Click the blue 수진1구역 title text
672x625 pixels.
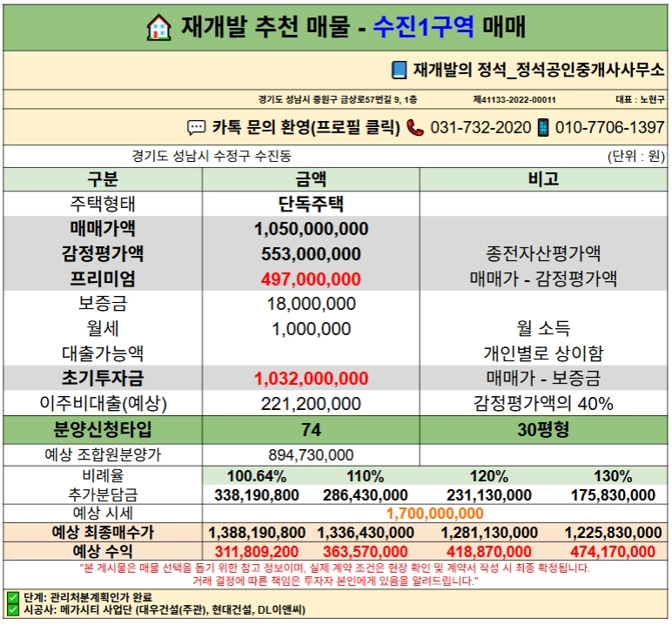(x=423, y=27)
